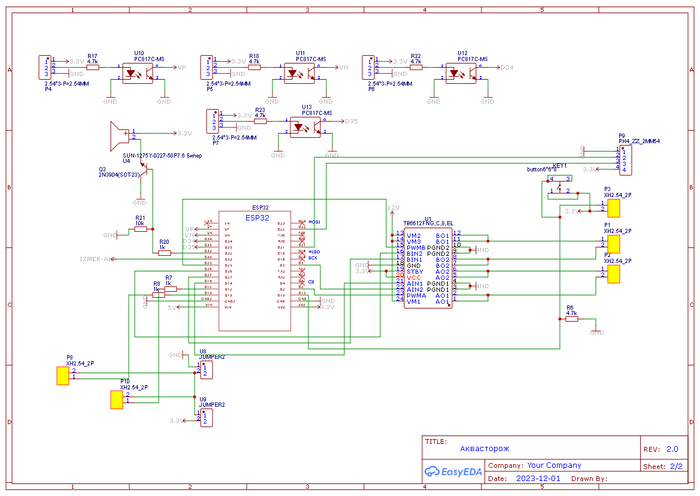Select resistor R20 1k symbol
Image resolution: width=700 pixels, height=496 pixels.
(164, 253)
